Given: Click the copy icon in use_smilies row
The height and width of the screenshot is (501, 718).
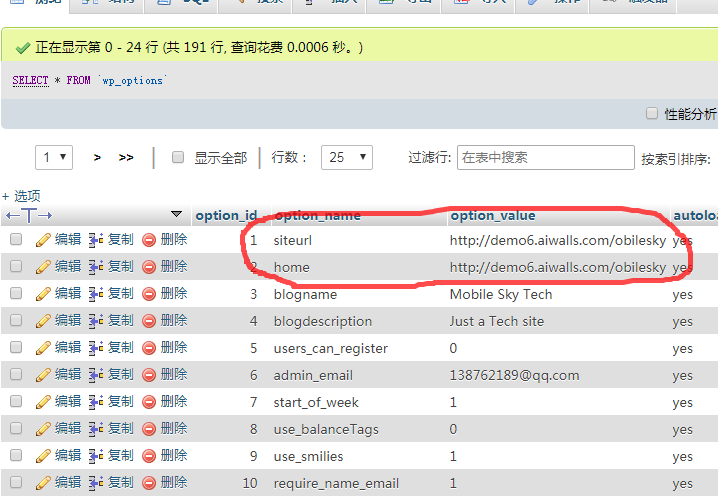Looking at the screenshot, I should [x=96, y=456].
